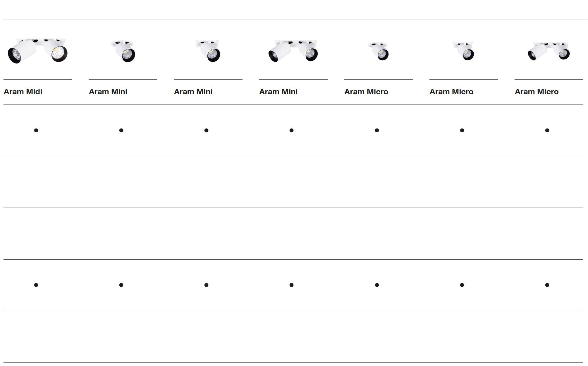Click the upper row dot in Aram Midi column
This screenshot has height=366, width=588.
[x=36, y=130]
